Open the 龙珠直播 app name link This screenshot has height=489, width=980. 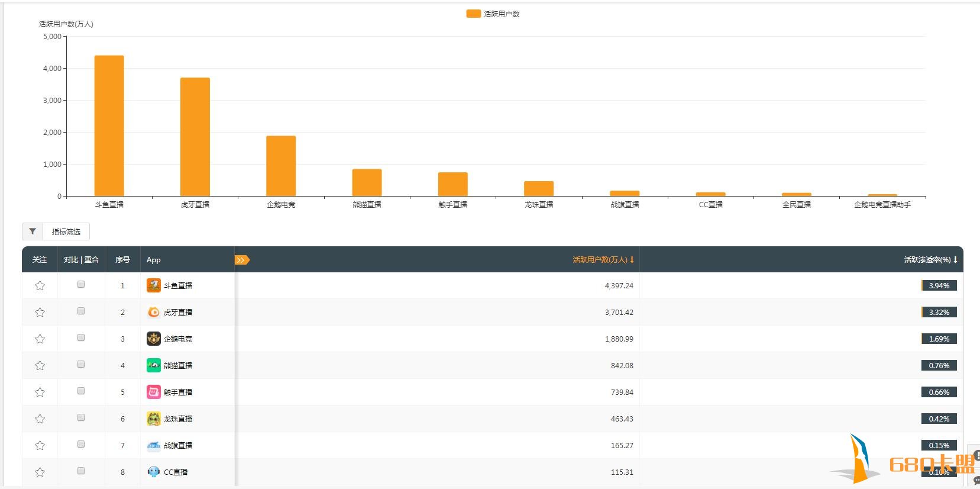[178, 419]
